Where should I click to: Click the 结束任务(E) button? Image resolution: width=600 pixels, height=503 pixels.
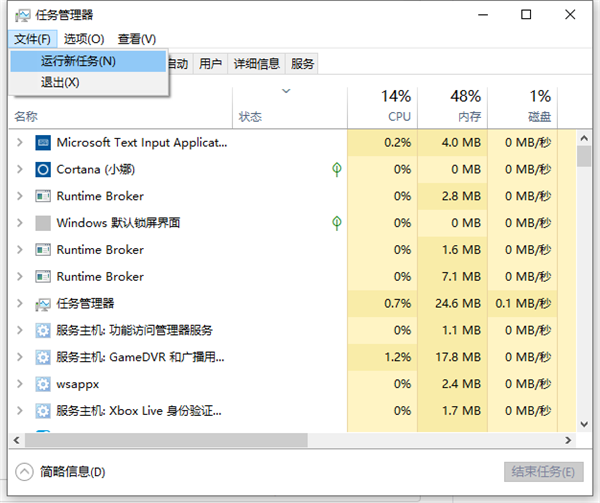pyautogui.click(x=542, y=472)
